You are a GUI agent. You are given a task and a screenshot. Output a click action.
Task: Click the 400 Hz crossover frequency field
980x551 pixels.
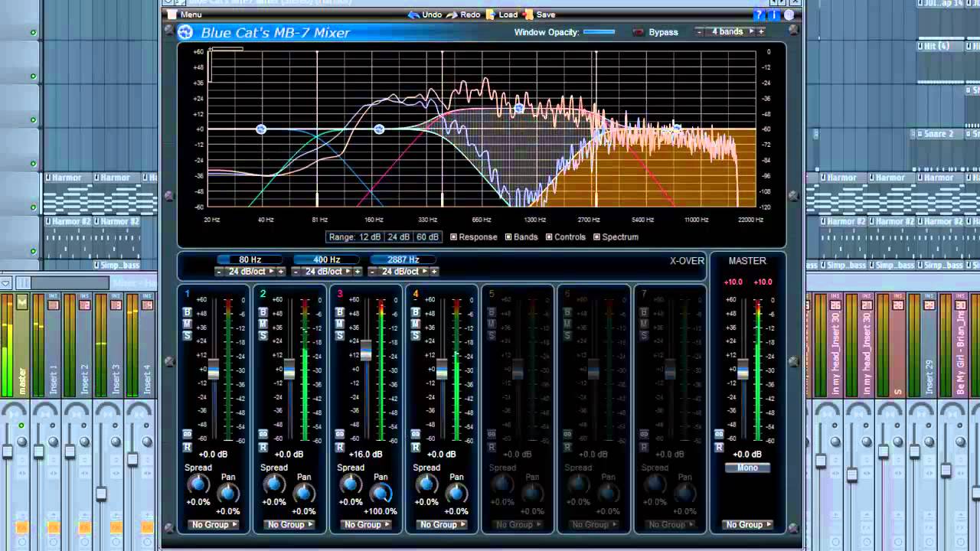pyautogui.click(x=326, y=259)
